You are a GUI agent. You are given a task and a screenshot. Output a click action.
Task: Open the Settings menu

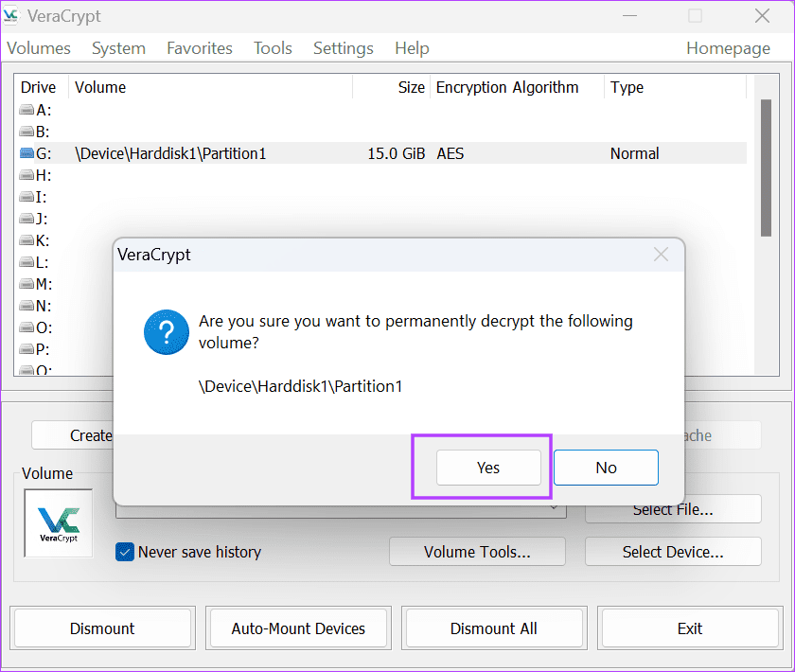tap(343, 48)
